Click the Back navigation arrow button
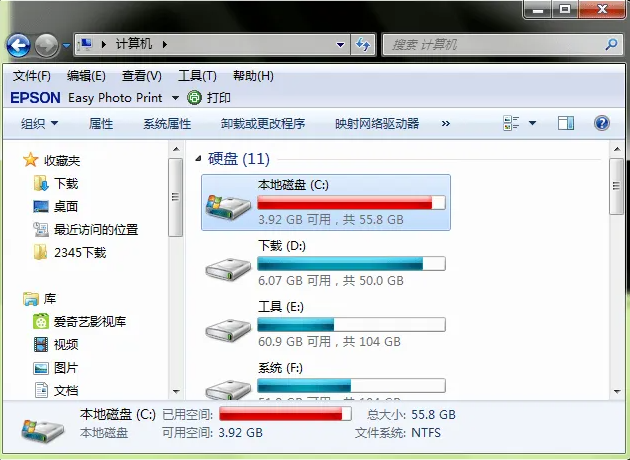 tap(18, 45)
